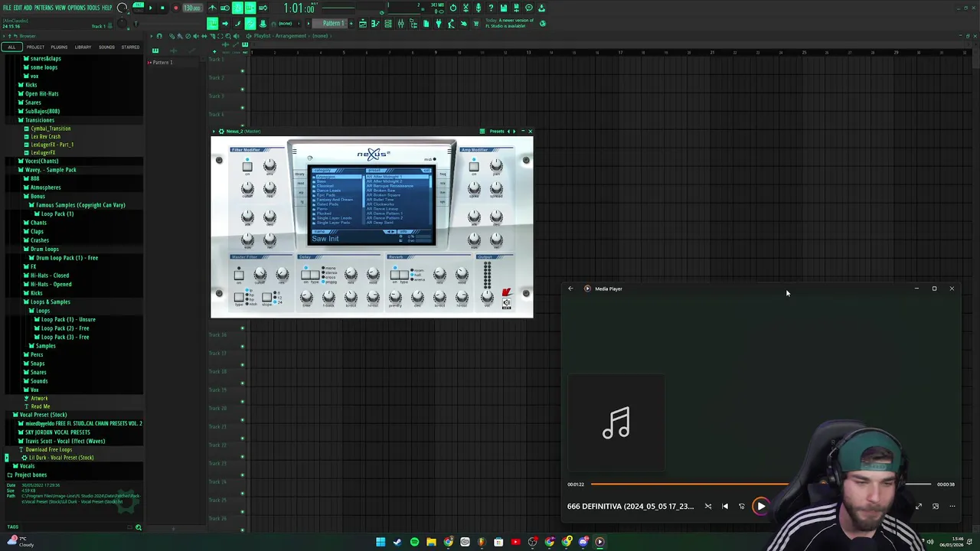Toggle Reverb on button in Nexus
Image resolution: width=980 pixels, height=551 pixels.
tap(394, 275)
